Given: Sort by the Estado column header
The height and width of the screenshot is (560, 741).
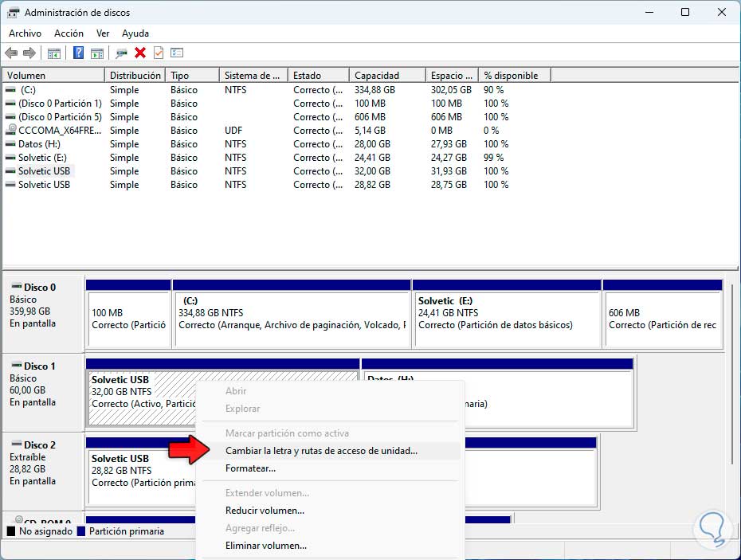Looking at the screenshot, I should point(319,75).
